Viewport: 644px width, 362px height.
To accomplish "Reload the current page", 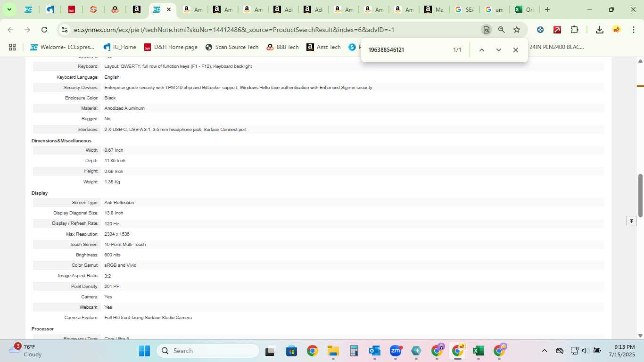I will (x=44, y=30).
